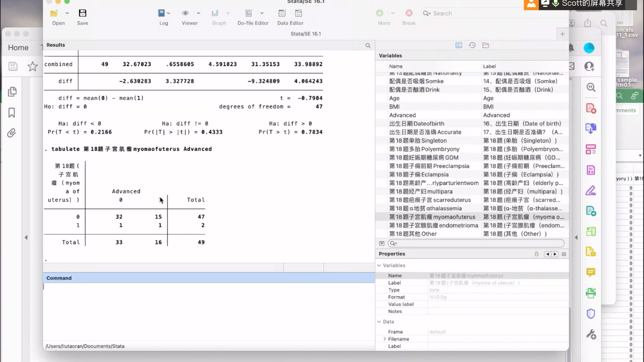Click the Name column header in Variables
The height and width of the screenshot is (362, 644).
click(x=396, y=66)
